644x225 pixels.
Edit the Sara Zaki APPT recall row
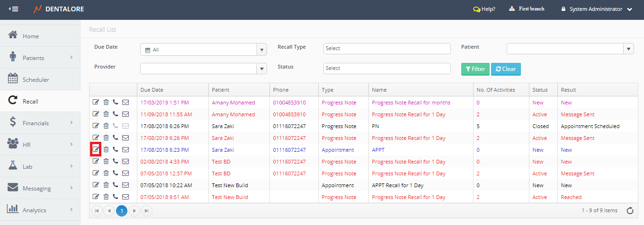coord(96,150)
